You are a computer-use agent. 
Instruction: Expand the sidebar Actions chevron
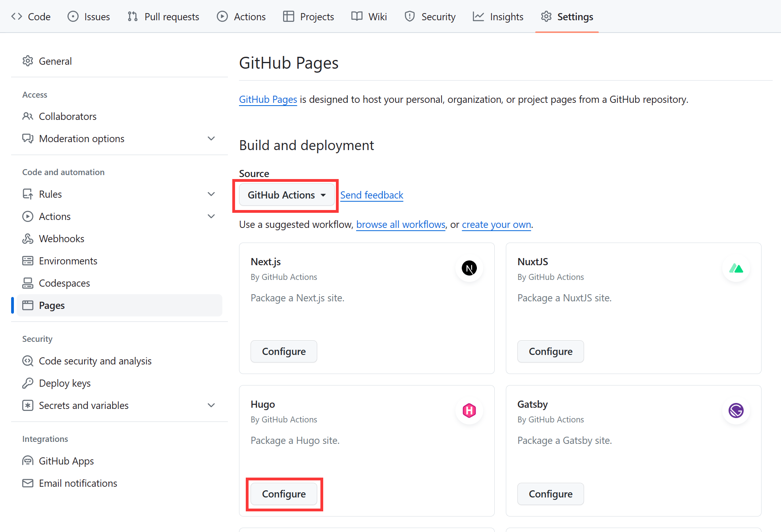(x=211, y=216)
